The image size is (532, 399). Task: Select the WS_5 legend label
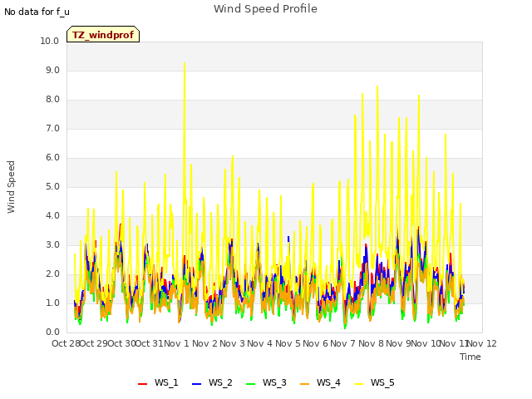[382, 382]
